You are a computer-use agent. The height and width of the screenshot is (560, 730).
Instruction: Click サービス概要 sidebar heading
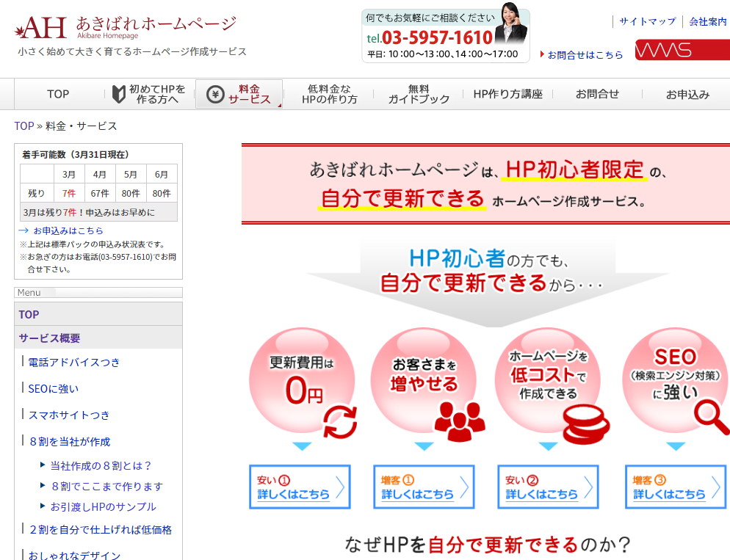coord(98,338)
